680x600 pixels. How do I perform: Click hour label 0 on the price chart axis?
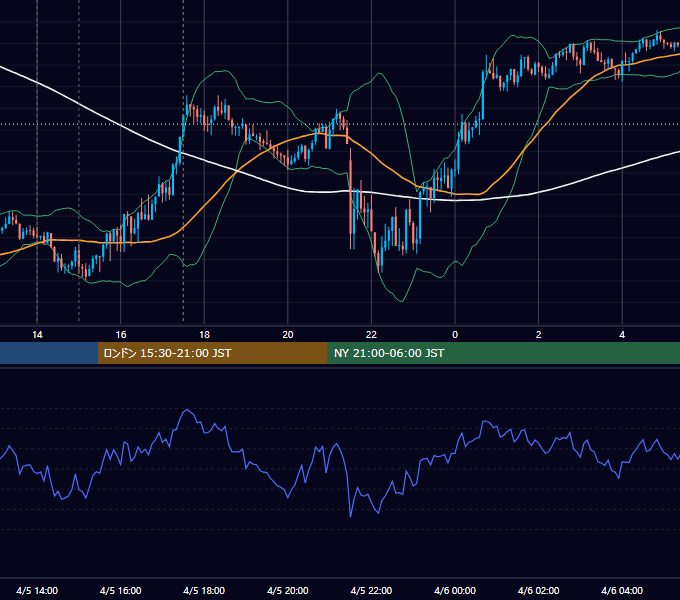tap(455, 334)
